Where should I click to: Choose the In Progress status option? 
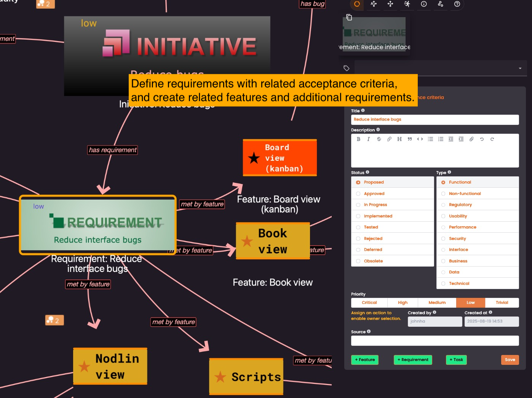[x=358, y=205]
